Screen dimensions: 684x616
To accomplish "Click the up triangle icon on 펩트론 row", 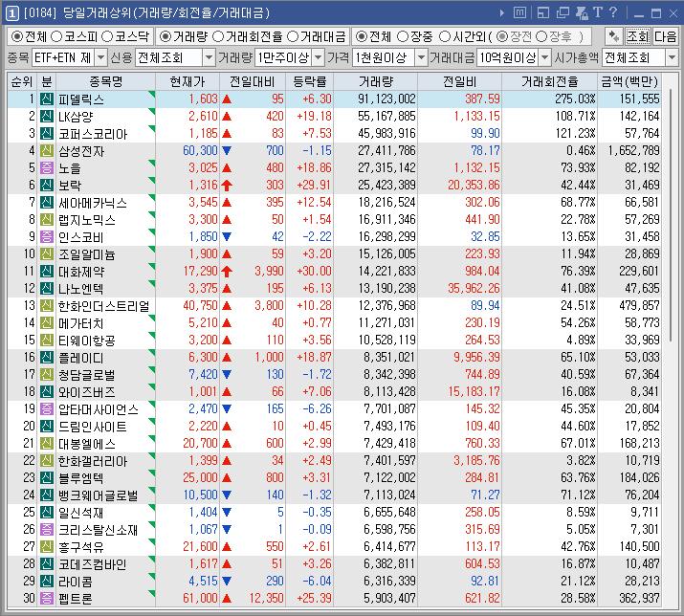I will (x=227, y=598).
